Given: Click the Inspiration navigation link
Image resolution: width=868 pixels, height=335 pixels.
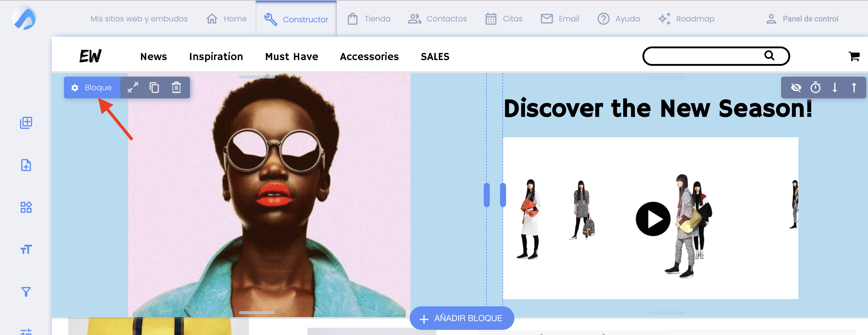Looking at the screenshot, I should 216,57.
